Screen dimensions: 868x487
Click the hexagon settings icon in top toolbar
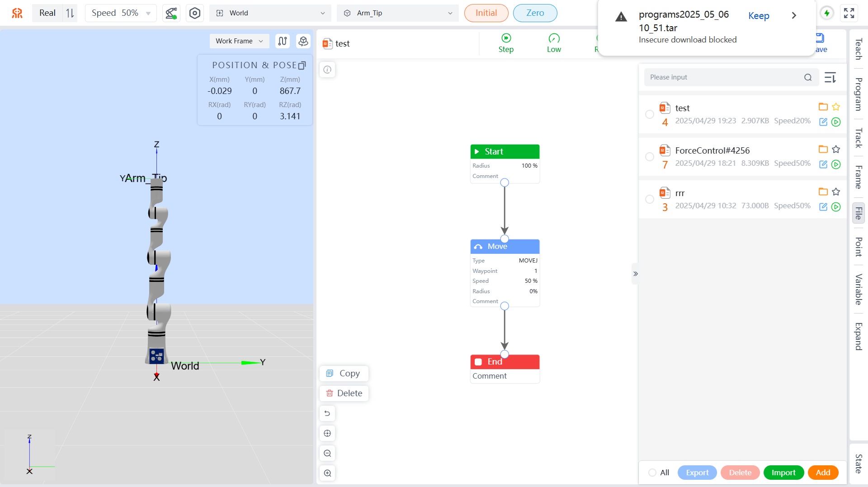194,13
